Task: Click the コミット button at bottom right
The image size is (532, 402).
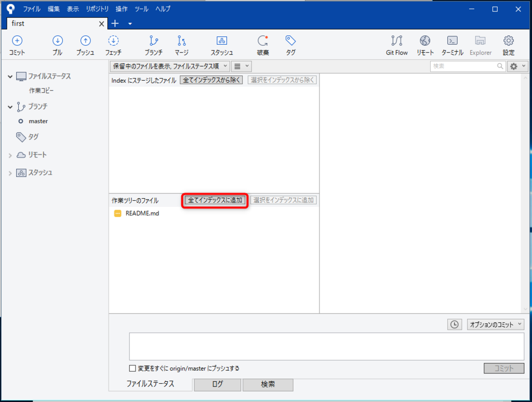Action: (x=504, y=368)
